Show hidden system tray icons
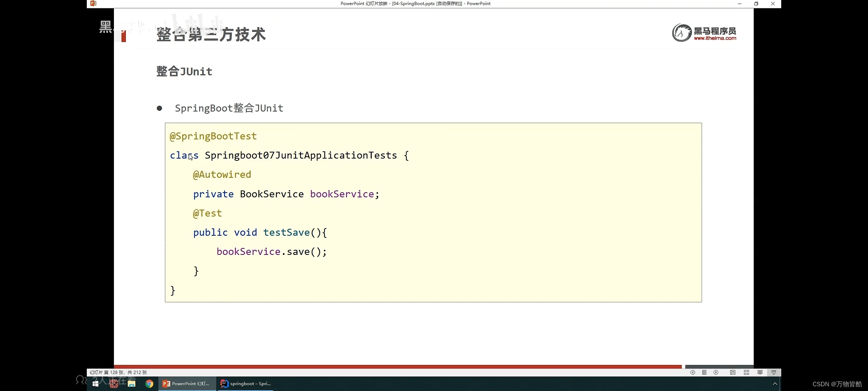868x391 pixels. 775,384
